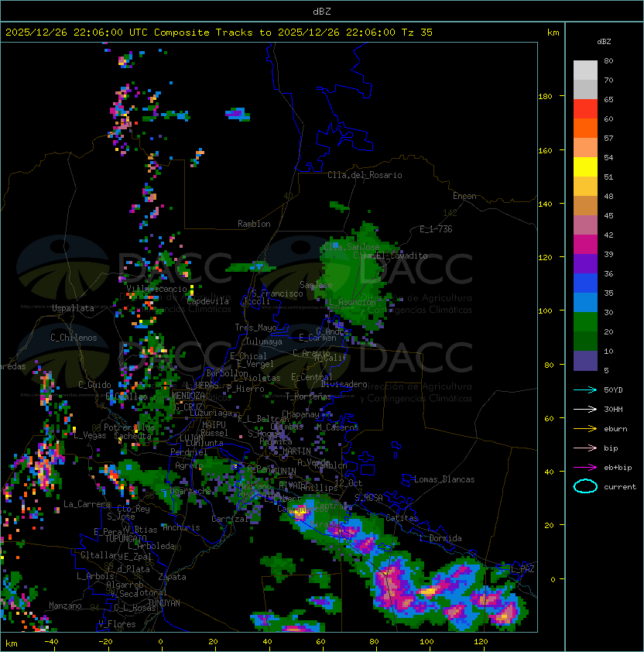Select the light blue 30-35 dBZ legend swatch
Screen dimensions: 644x652
point(585,303)
